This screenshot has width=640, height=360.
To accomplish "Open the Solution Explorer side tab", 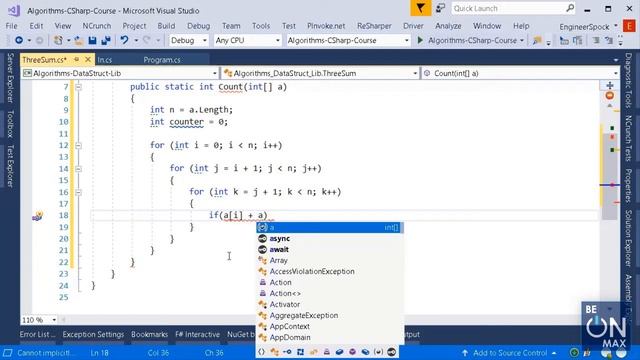I will [x=629, y=238].
